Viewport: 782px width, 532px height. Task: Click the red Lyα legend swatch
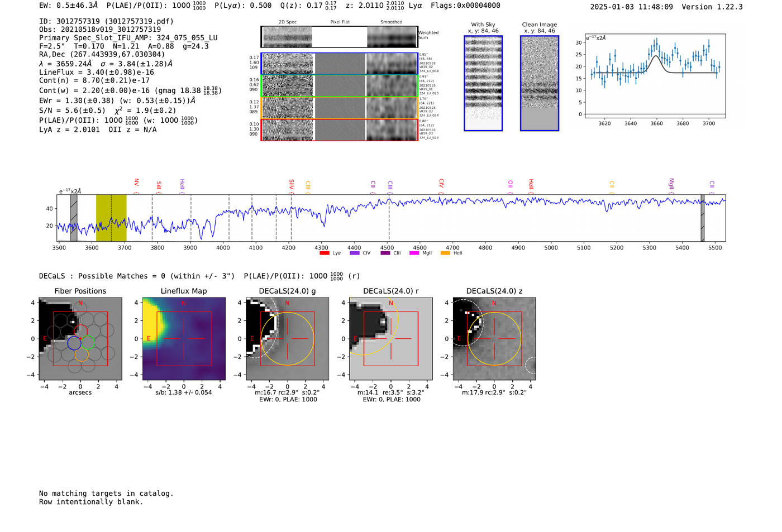[x=324, y=253]
